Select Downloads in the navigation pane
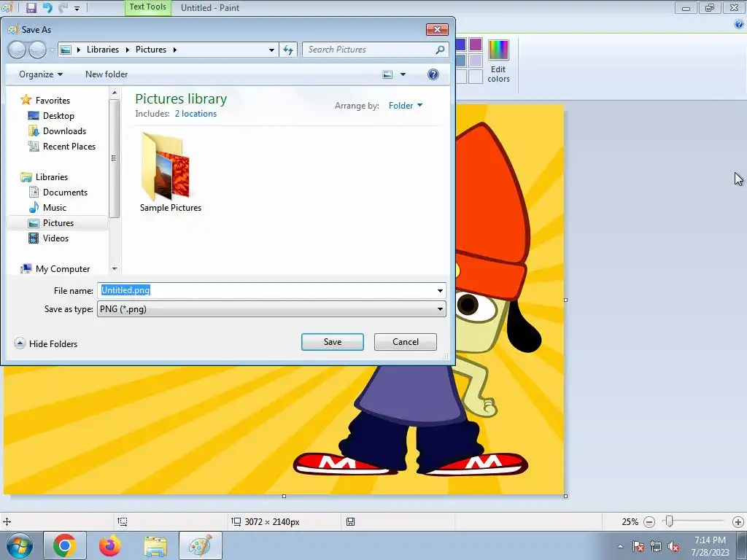 [x=64, y=131]
